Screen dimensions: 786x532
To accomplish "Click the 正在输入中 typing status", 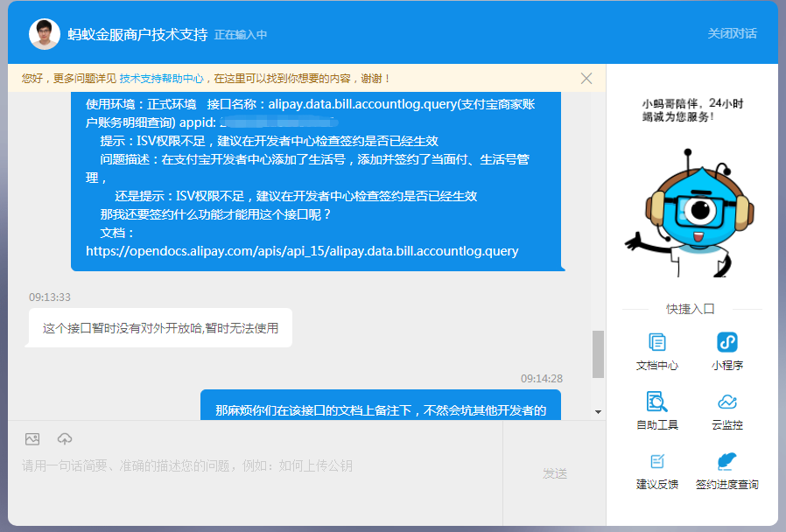I will (x=241, y=35).
